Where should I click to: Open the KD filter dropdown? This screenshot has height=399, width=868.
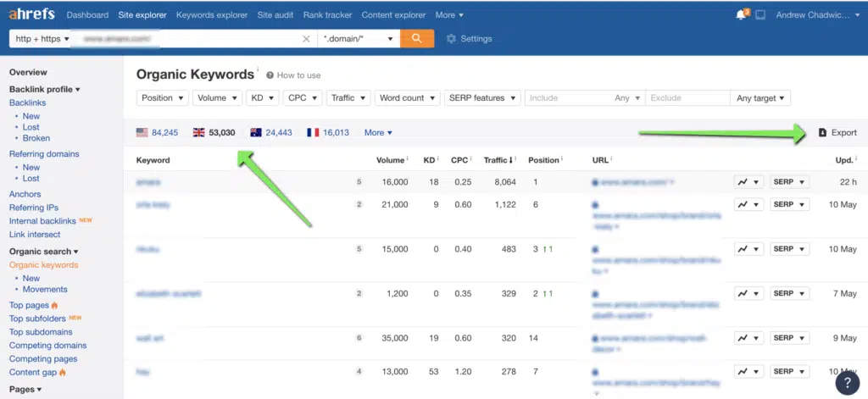263,98
